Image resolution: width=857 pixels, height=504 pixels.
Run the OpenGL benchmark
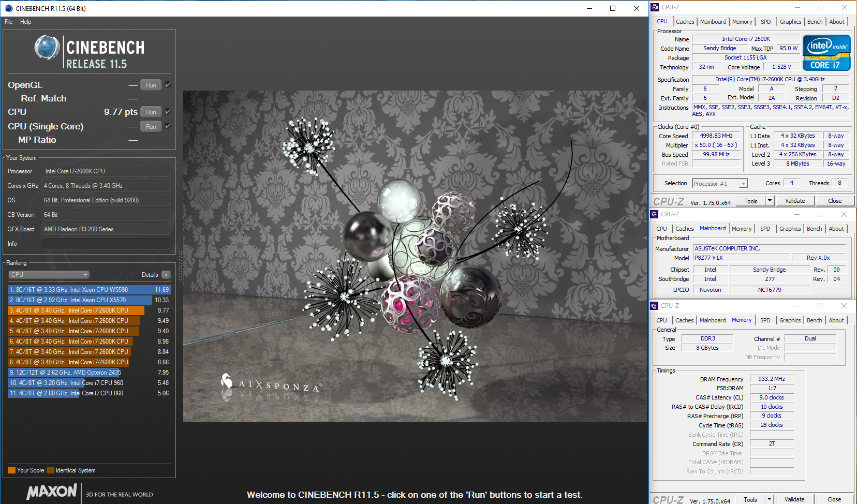[151, 85]
